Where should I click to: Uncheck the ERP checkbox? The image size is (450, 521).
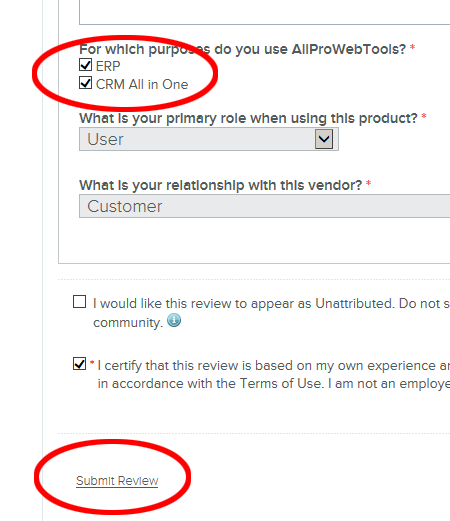click(86, 65)
